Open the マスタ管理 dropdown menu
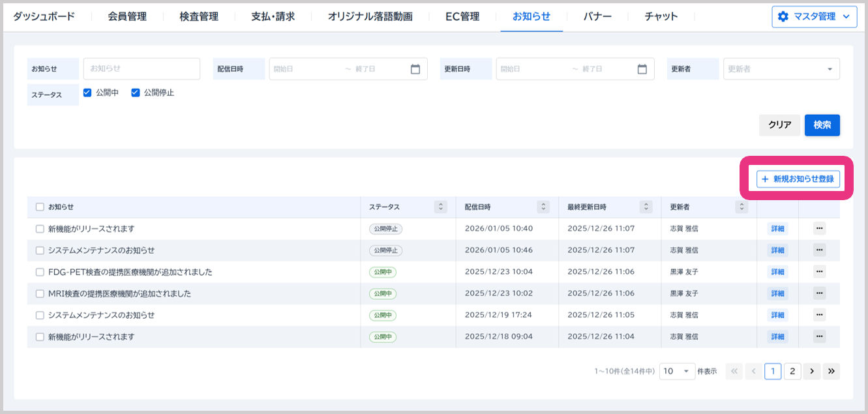 tap(814, 17)
